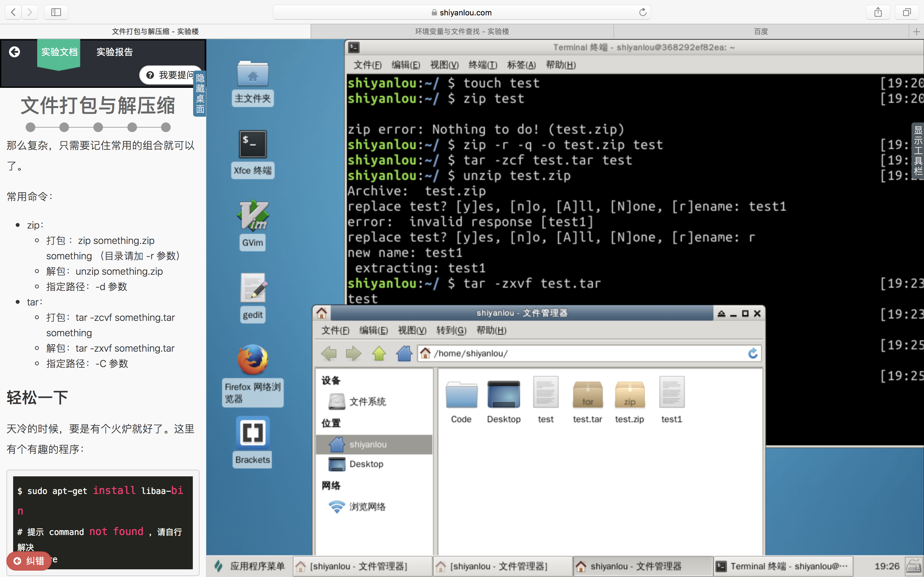Open file manager 转到(G) menu
This screenshot has height=577, width=924.
[451, 330]
